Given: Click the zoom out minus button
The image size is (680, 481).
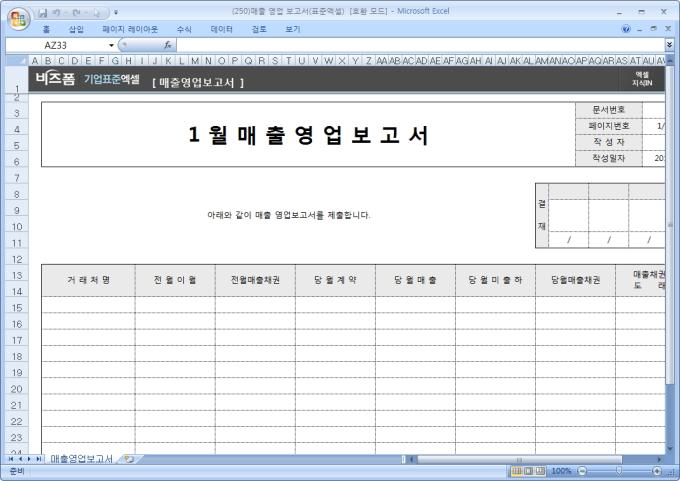Looking at the screenshot, I should (582, 471).
